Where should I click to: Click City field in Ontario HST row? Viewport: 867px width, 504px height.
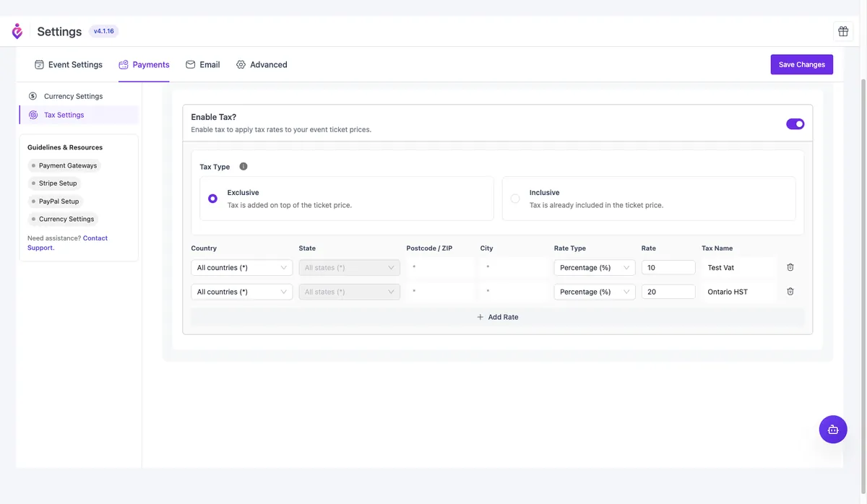(x=514, y=292)
